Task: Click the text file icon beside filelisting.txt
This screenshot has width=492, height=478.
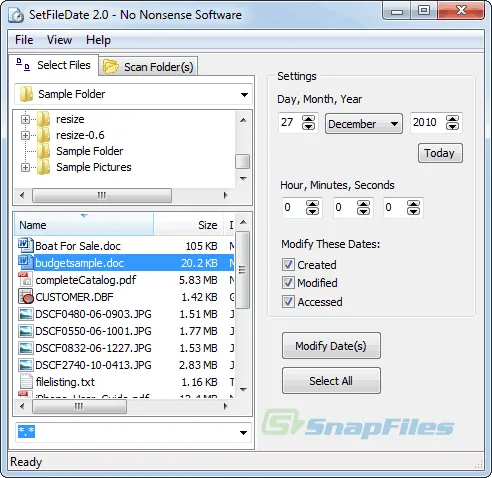Action: coord(25,382)
